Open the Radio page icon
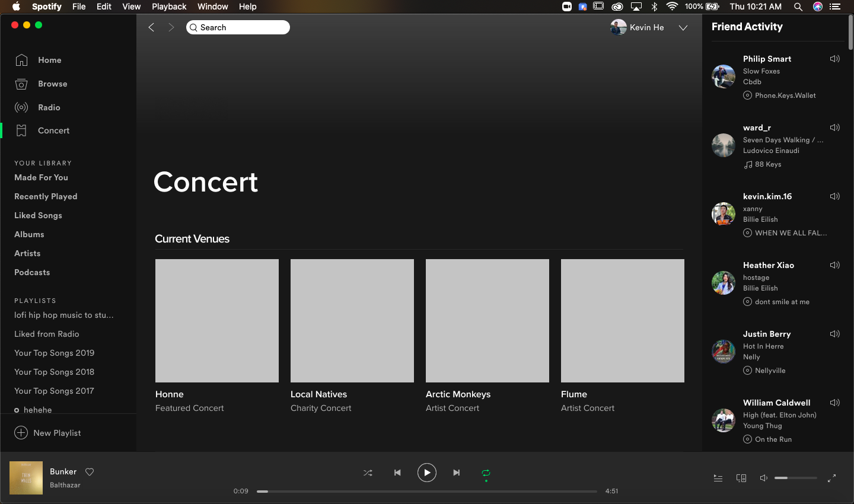Image resolution: width=854 pixels, height=504 pixels. pos(21,107)
